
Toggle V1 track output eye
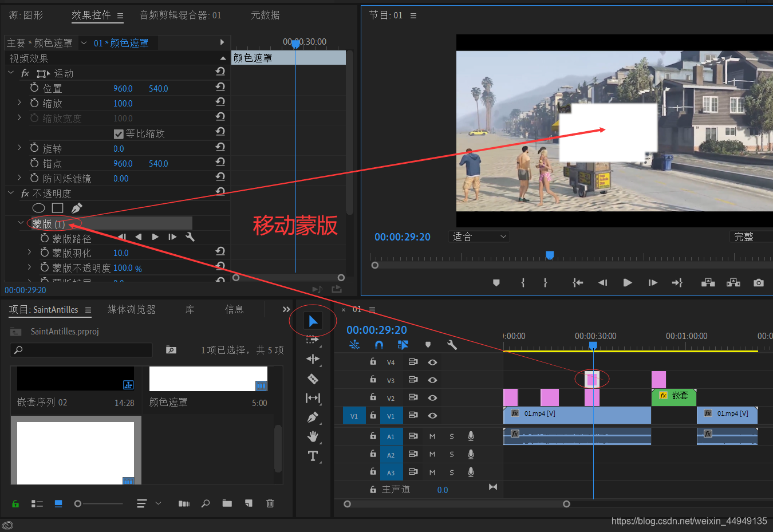(432, 415)
